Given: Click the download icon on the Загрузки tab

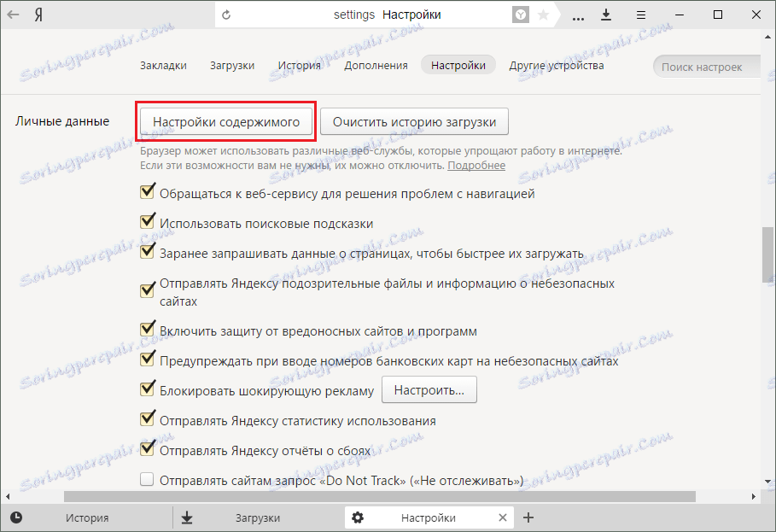Looking at the screenshot, I should [x=187, y=517].
